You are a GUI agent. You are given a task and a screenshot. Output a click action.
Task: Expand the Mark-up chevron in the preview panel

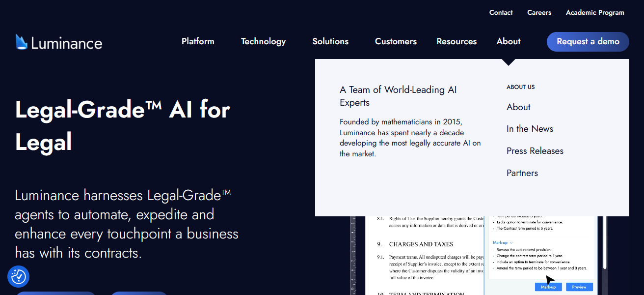pos(511,243)
